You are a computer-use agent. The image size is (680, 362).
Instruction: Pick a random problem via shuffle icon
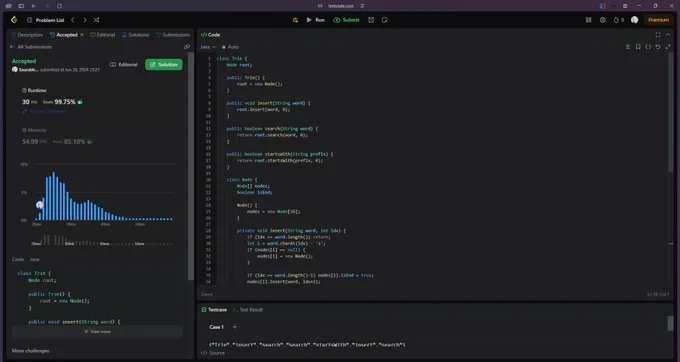96,20
